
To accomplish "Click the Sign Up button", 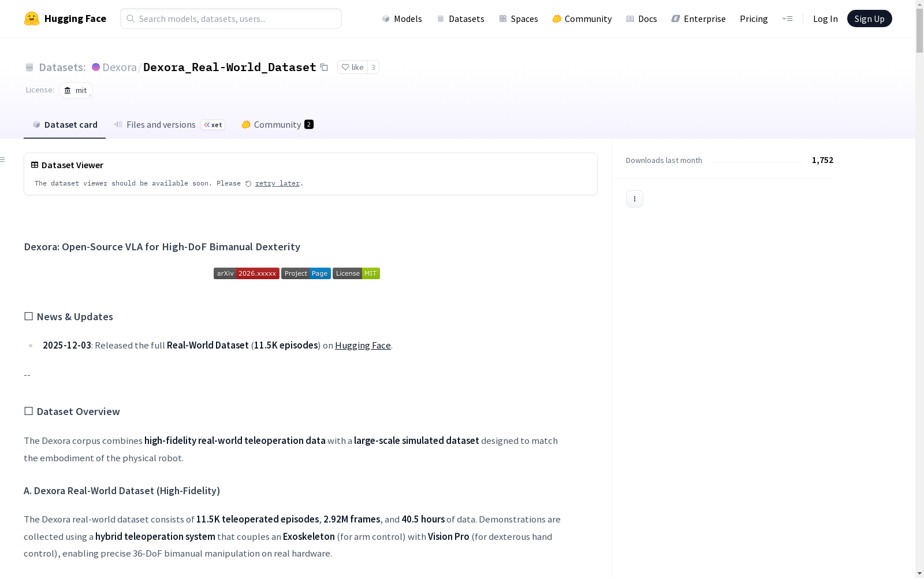I will tap(869, 18).
